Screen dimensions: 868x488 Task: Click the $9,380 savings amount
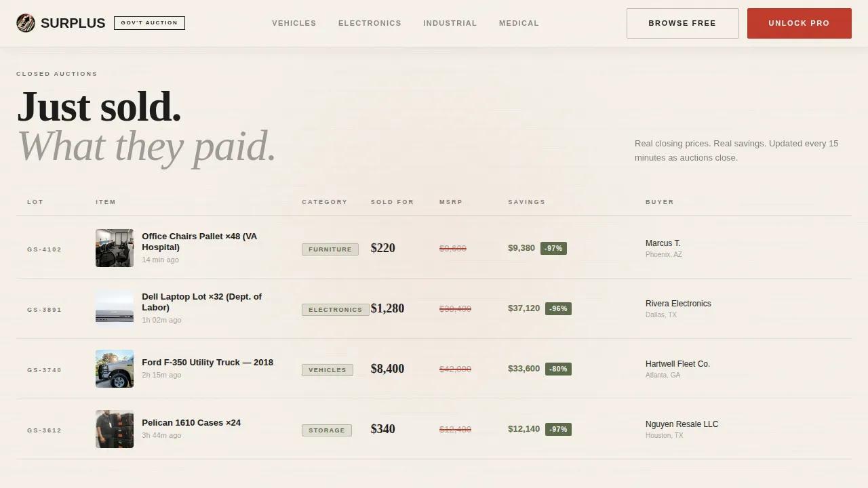click(521, 248)
